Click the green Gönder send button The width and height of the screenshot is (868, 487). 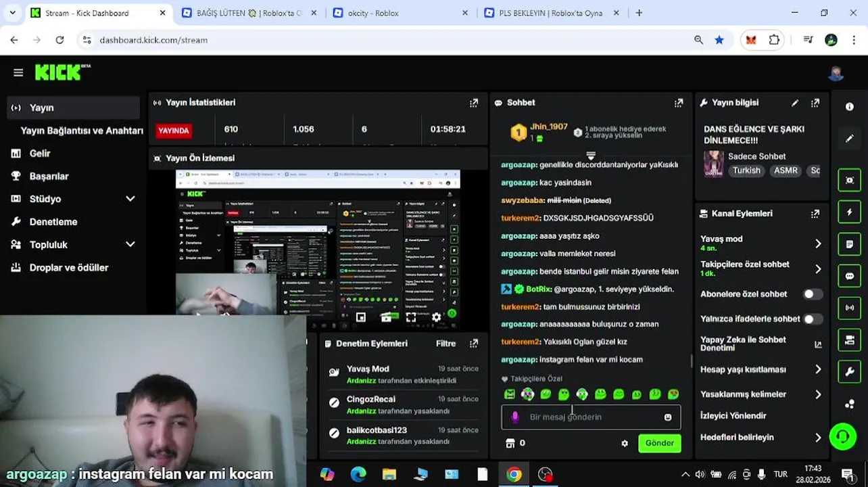[659, 443]
